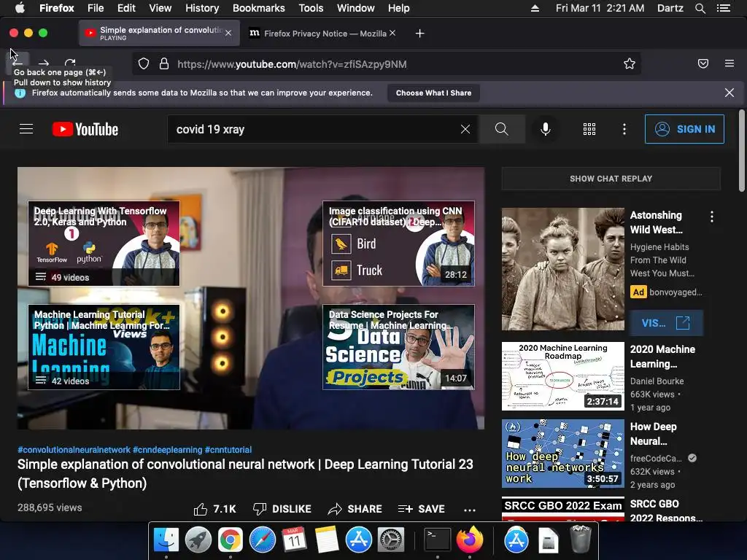The height and width of the screenshot is (560, 747).
Task: Open Spotlight search in menu bar
Action: (x=700, y=8)
